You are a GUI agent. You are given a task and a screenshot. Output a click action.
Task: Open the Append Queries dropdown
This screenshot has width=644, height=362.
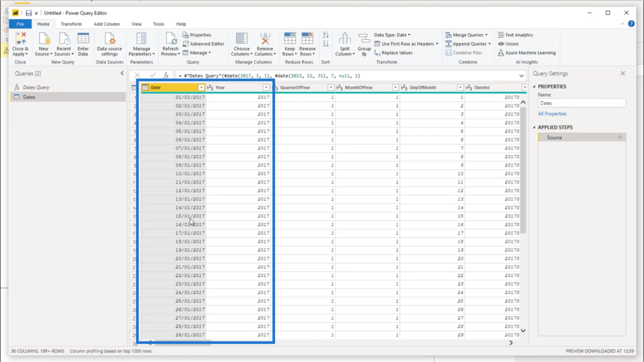[x=468, y=44]
